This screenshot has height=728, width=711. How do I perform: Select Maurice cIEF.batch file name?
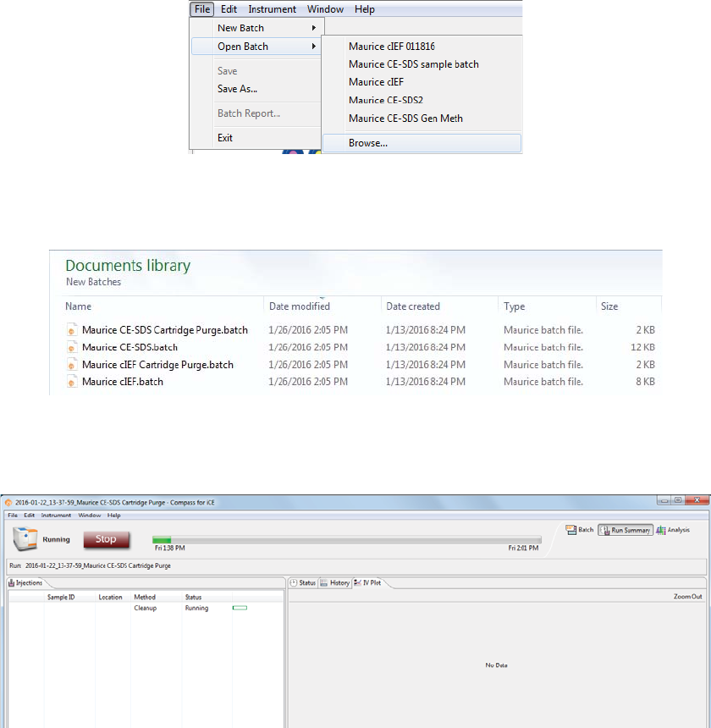[123, 382]
